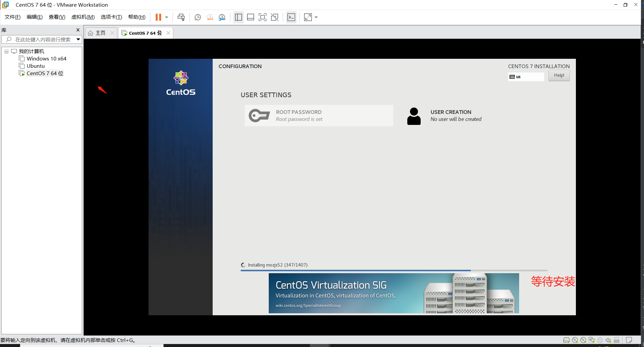Viewport: 644px width, 347px height.
Task: Expand the library search dropdown arrow
Action: 78,39
